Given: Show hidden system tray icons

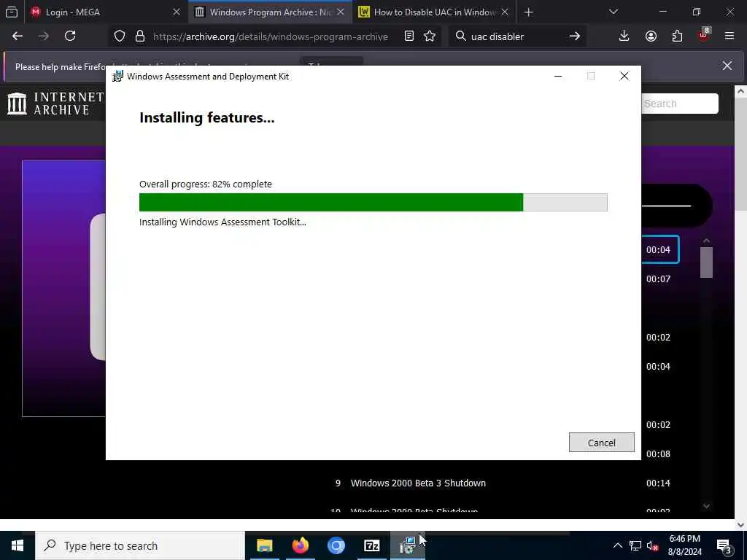Looking at the screenshot, I should (617, 545).
